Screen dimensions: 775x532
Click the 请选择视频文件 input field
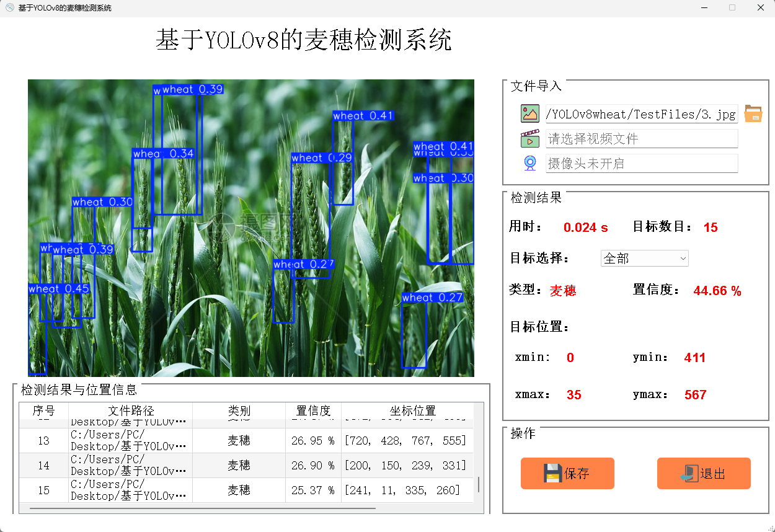tap(642, 138)
